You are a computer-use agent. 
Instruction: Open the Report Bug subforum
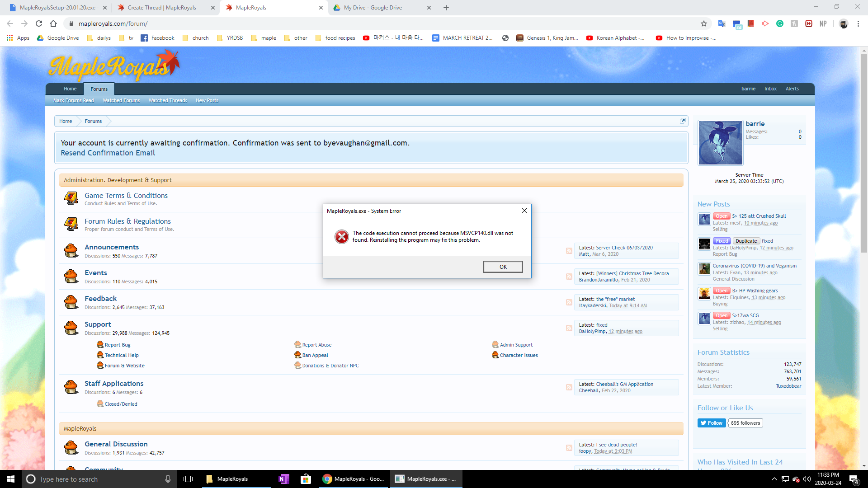pos(118,345)
